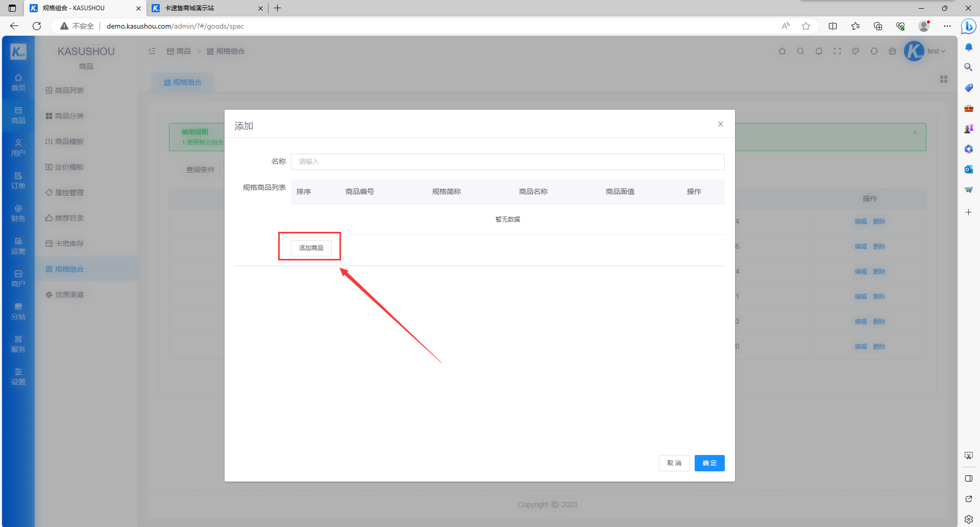The width and height of the screenshot is (980, 527).
Task: Open 设置 section in blue sidebar
Action: point(18,377)
